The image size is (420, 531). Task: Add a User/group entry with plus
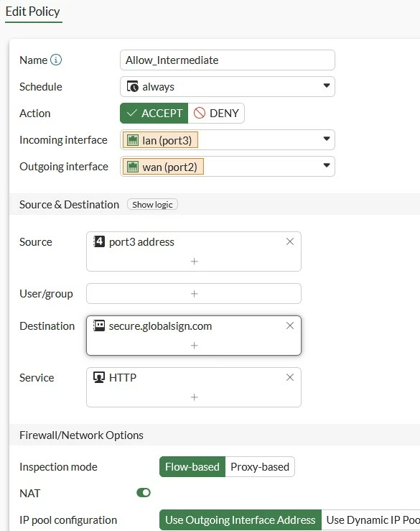[x=195, y=294]
